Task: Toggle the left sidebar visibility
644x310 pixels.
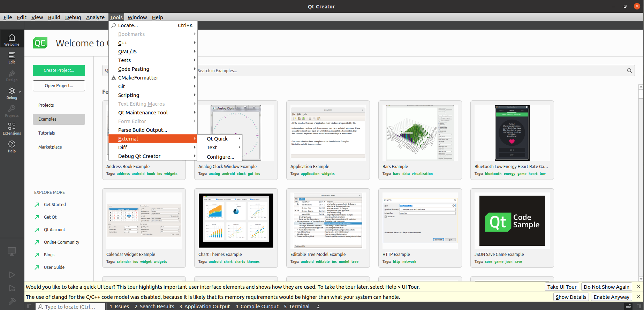Action: click(x=29, y=307)
